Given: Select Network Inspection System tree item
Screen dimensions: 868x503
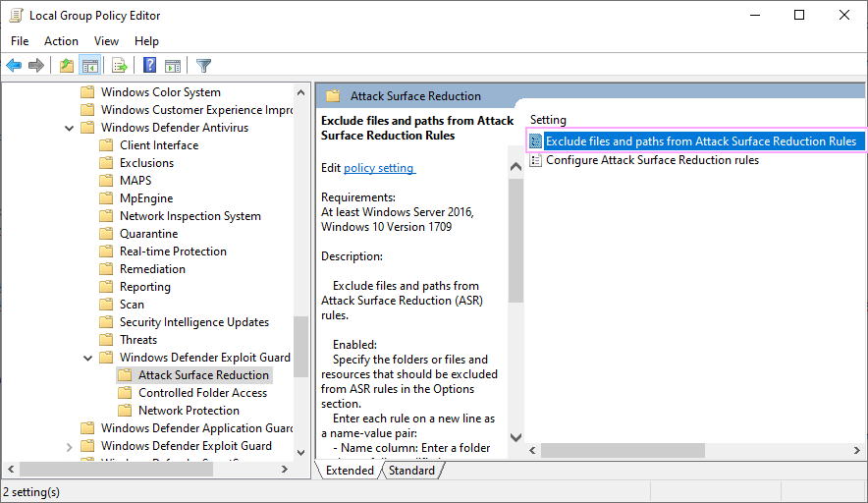Looking at the screenshot, I should click(x=190, y=216).
